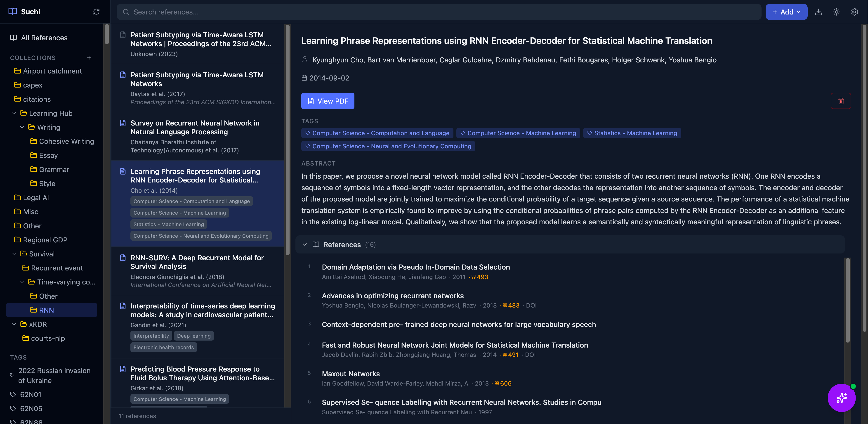The image size is (868, 424).
Task: Select the Cohesive Writing collection
Action: tap(66, 141)
